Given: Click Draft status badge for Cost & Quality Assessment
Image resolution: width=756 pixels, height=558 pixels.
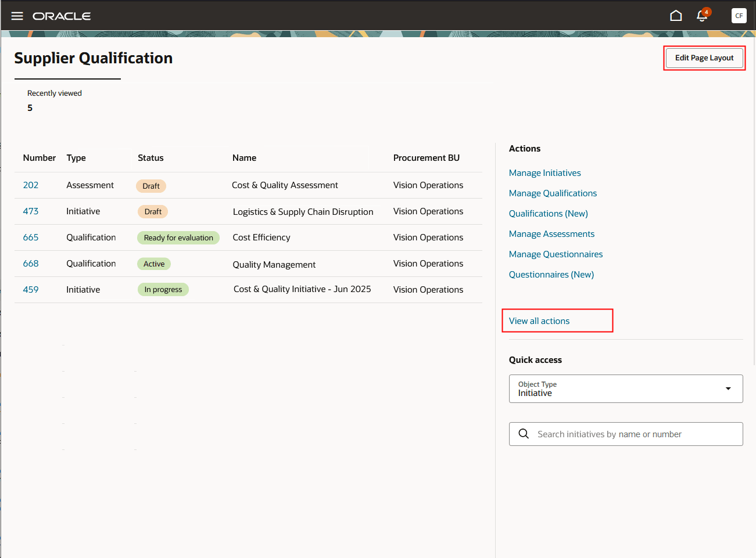Looking at the screenshot, I should 151,186.
